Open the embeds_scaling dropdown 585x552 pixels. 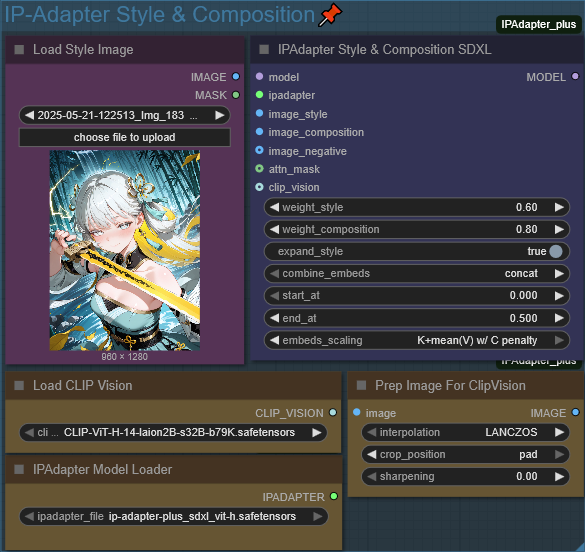[417, 340]
